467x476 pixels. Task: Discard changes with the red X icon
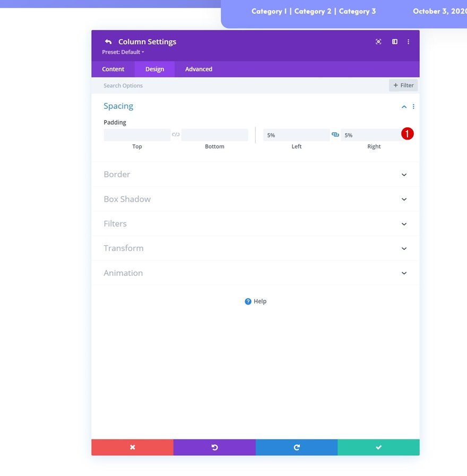click(x=132, y=447)
